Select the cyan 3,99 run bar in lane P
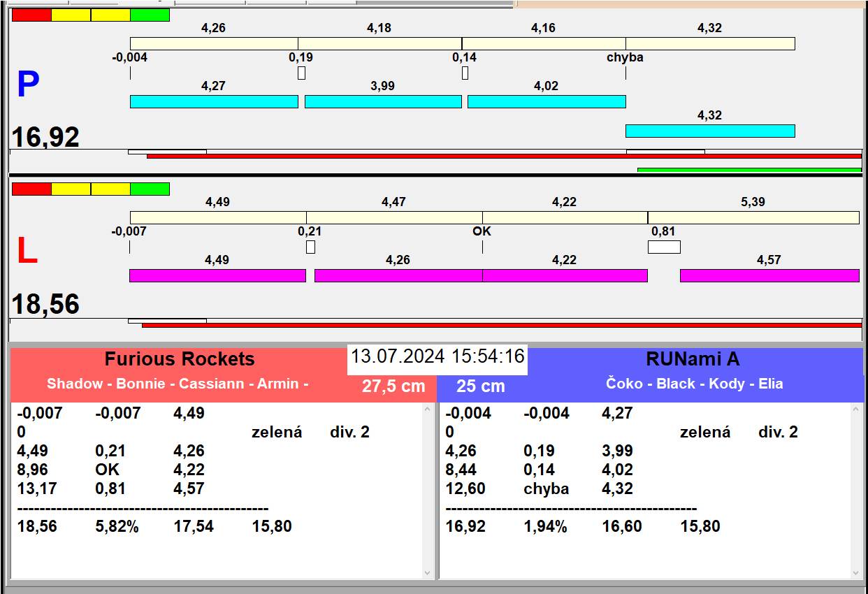 pyautogui.click(x=383, y=101)
